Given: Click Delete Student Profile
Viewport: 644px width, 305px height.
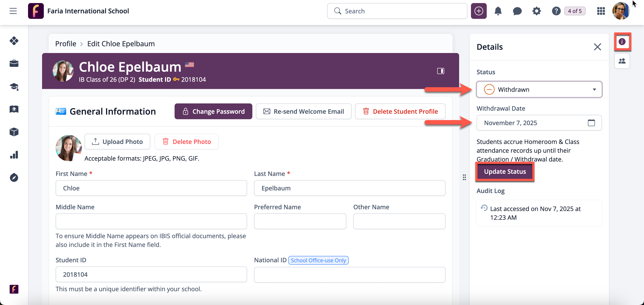Looking at the screenshot, I should pos(400,112).
